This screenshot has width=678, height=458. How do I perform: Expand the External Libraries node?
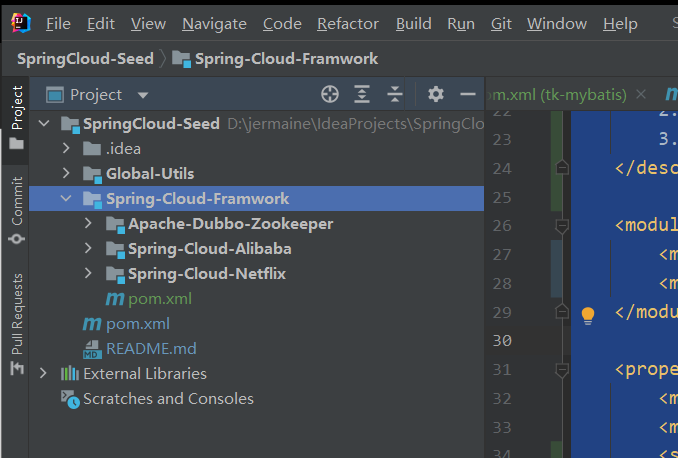(43, 373)
